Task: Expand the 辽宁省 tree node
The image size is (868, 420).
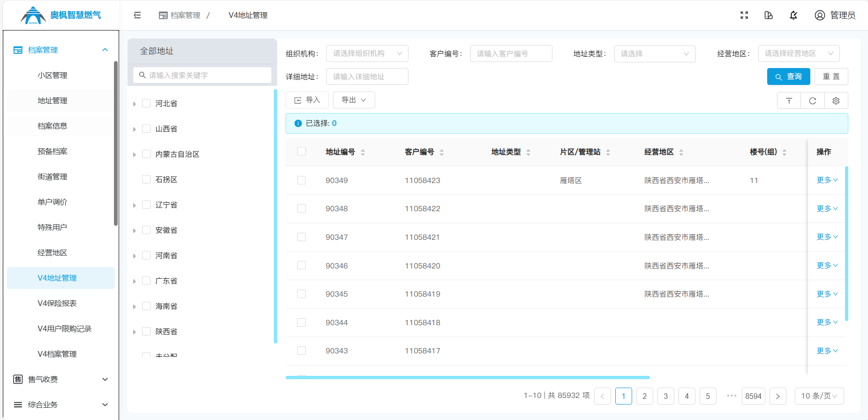Action: [135, 205]
